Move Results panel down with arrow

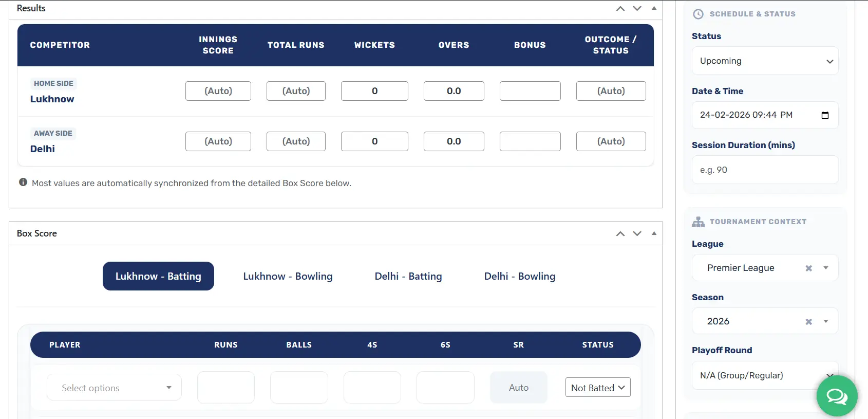(637, 9)
